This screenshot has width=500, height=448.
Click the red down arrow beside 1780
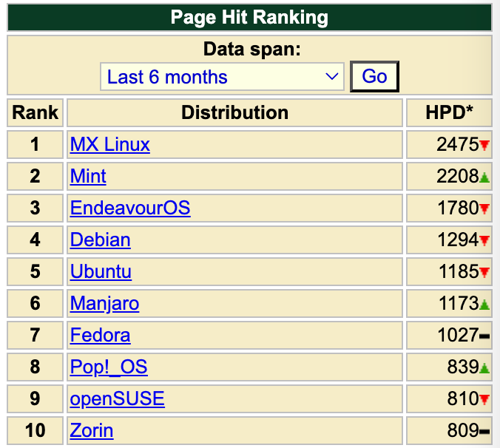pos(484,209)
